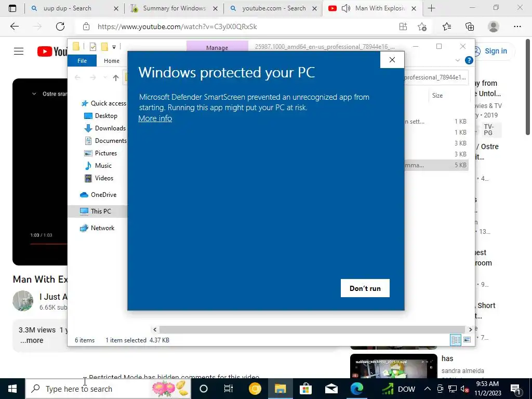
Task: Mute the Man With Explosive tab audio icon
Action: tap(345, 8)
